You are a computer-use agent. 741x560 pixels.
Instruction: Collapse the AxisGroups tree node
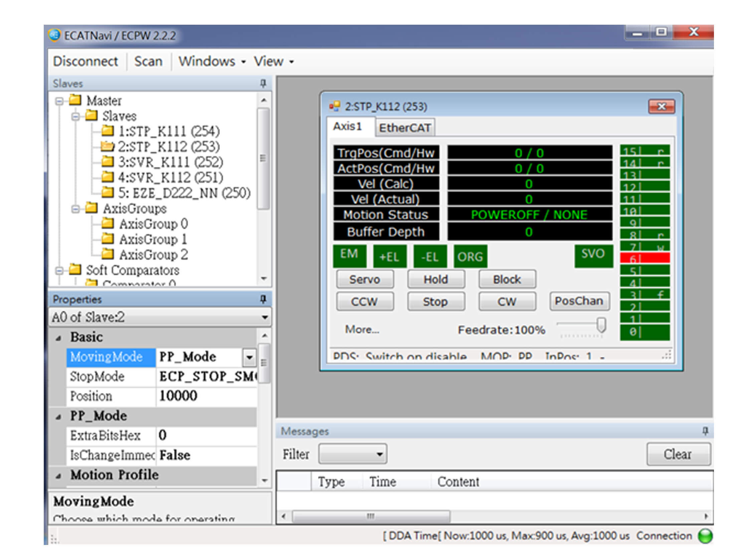coord(76,209)
